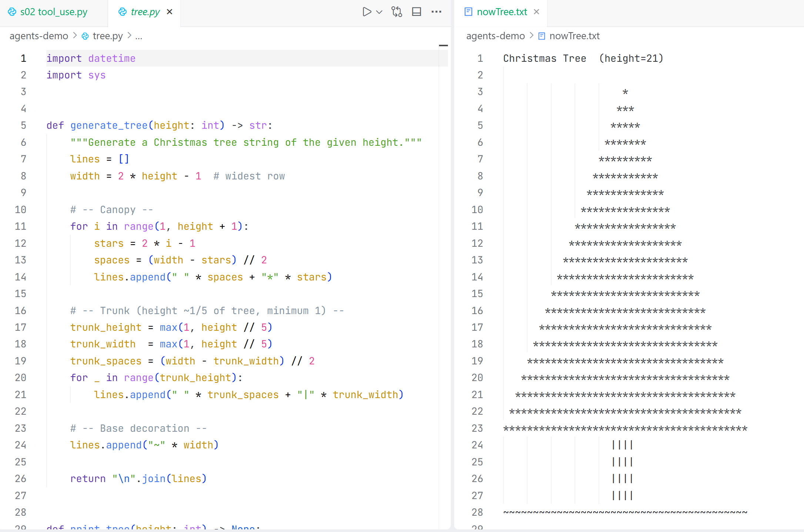Expand the breadcrumb ellipsis after tree.py
Screen dimensions: 804x532
point(139,36)
